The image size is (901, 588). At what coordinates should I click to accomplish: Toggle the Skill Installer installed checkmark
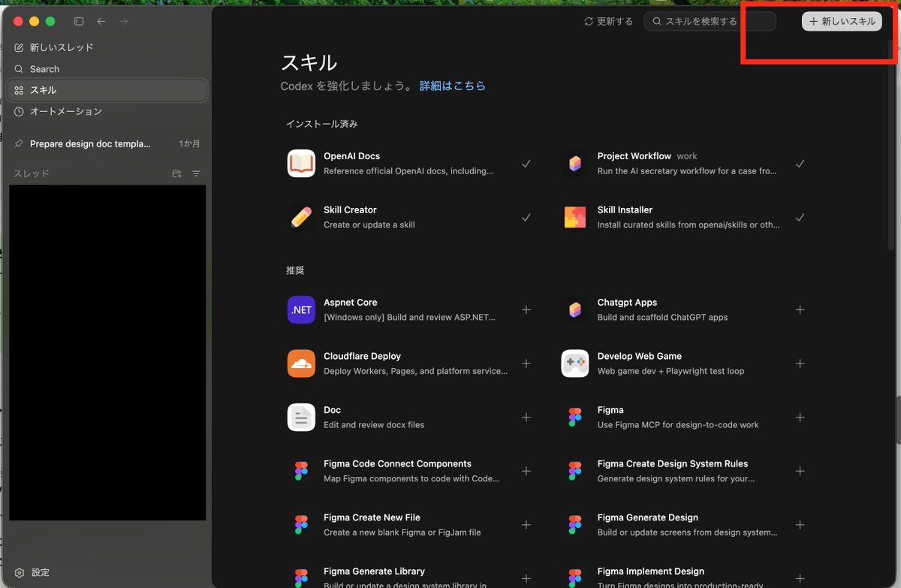[800, 217]
